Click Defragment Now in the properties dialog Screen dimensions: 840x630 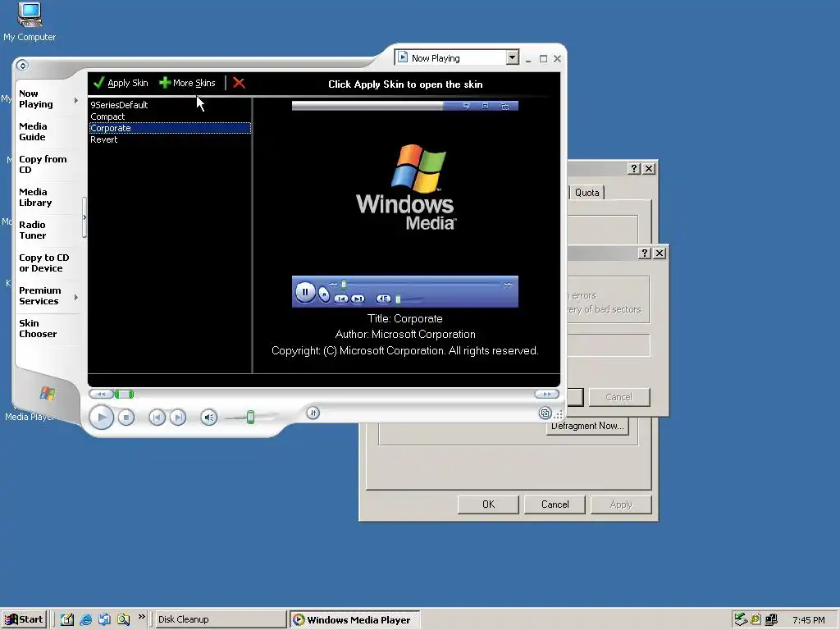coord(587,426)
